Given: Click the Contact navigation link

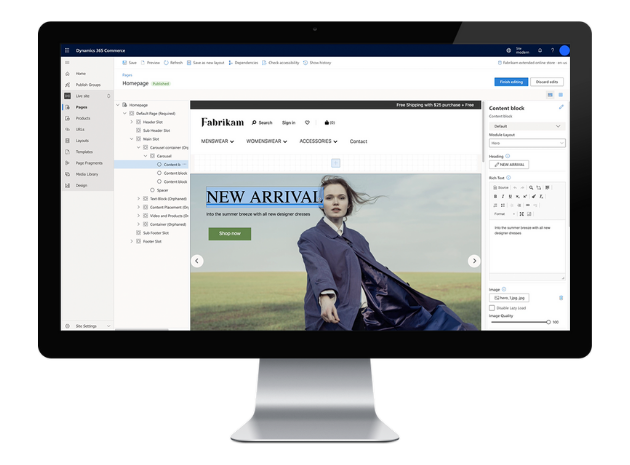Looking at the screenshot, I should pos(358,141).
